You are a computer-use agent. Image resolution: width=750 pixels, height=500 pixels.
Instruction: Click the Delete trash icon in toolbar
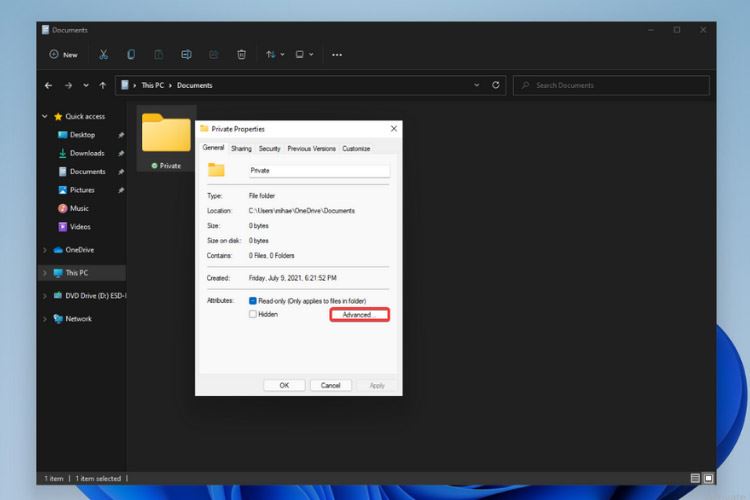tap(241, 54)
